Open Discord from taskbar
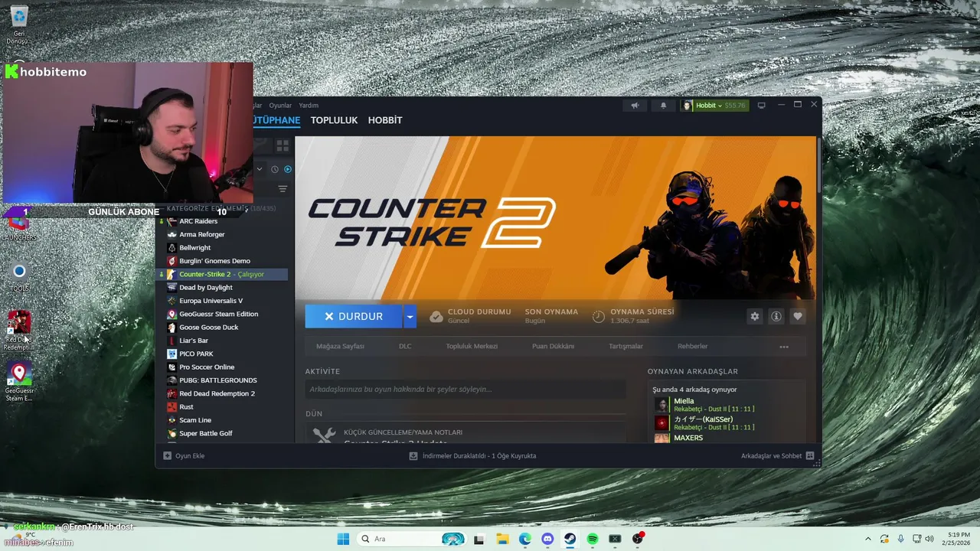Viewport: 980px width, 551px height. (547, 539)
